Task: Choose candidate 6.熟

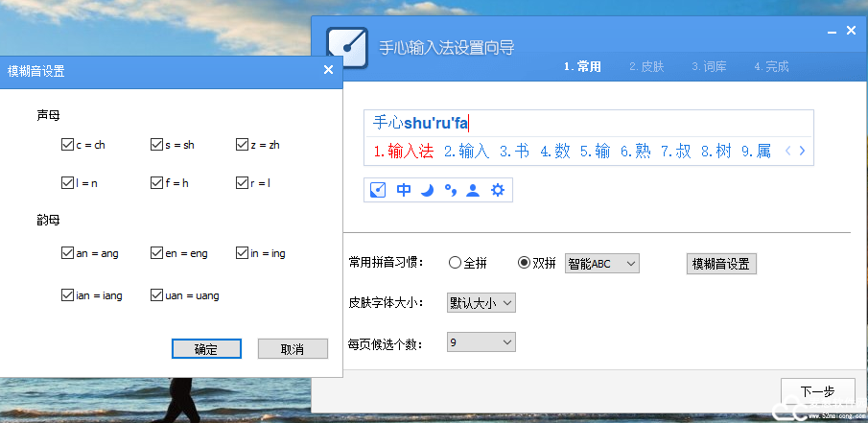Action: point(636,152)
